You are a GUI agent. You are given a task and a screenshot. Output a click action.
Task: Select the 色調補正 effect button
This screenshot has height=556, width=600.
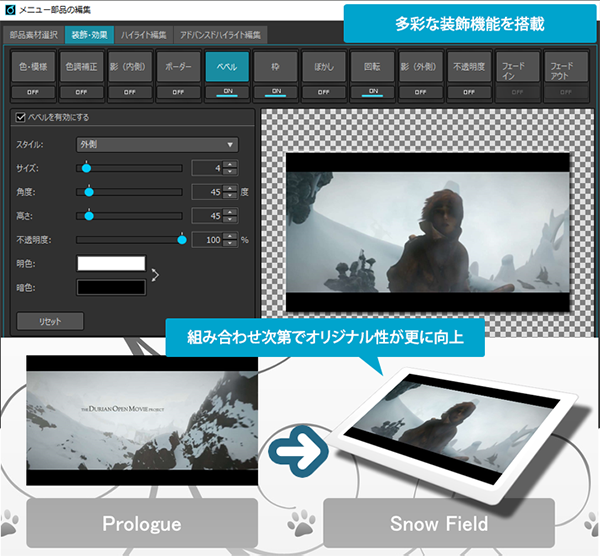pos(81,67)
